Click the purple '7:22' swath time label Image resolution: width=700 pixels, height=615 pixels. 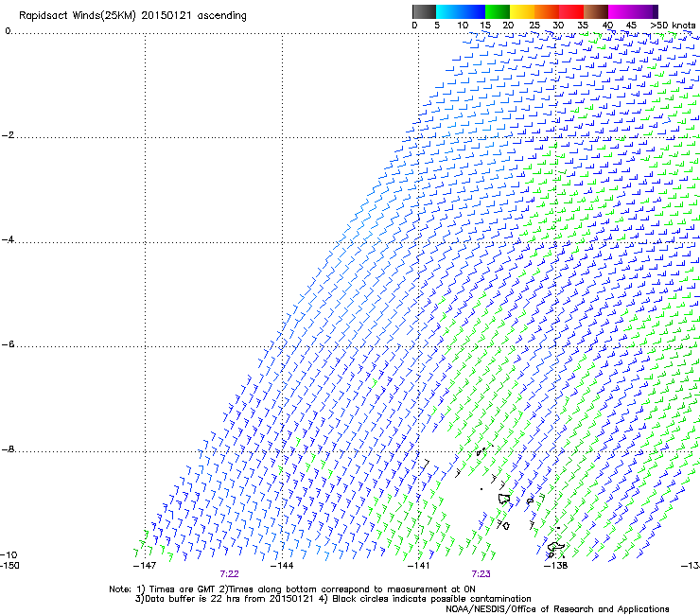230,574
